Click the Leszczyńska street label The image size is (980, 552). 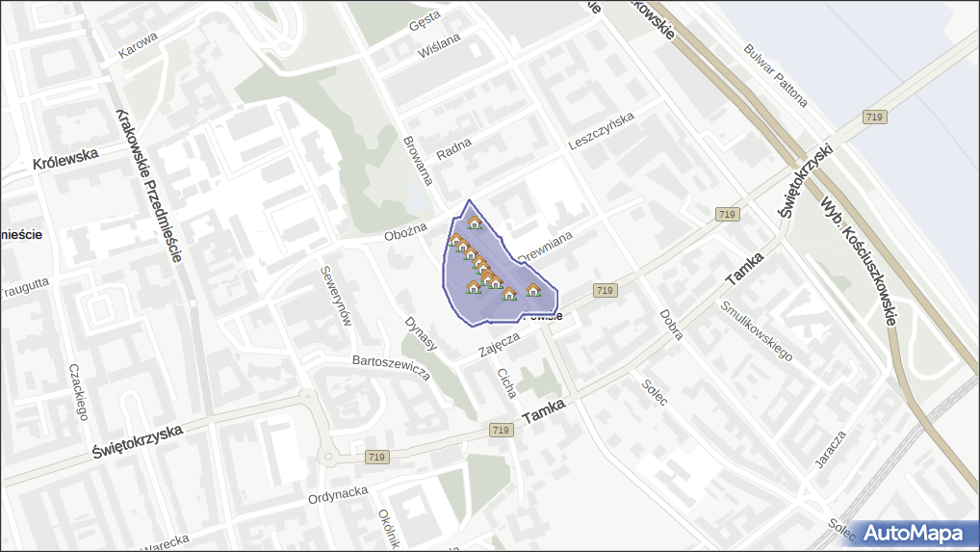[x=602, y=130]
